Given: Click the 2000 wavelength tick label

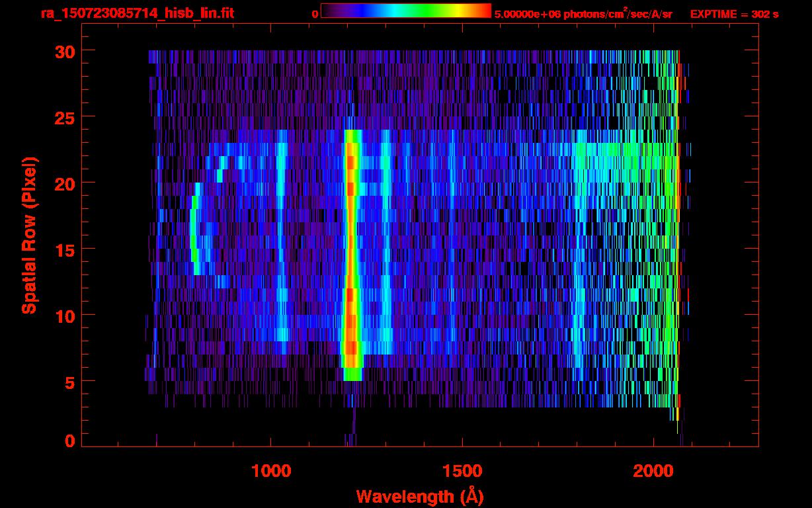Looking at the screenshot, I should coord(653,470).
